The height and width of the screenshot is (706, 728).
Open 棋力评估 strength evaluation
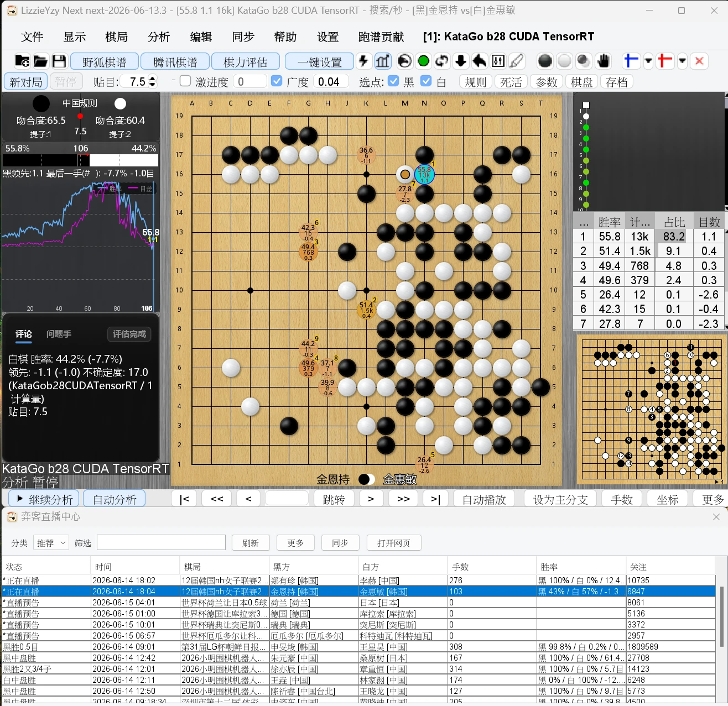coord(246,61)
